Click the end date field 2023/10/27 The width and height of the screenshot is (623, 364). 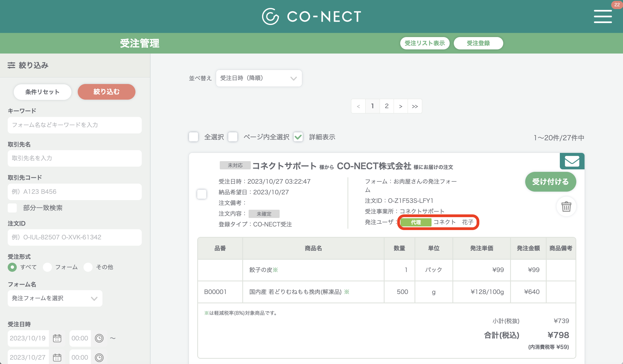coord(28,357)
